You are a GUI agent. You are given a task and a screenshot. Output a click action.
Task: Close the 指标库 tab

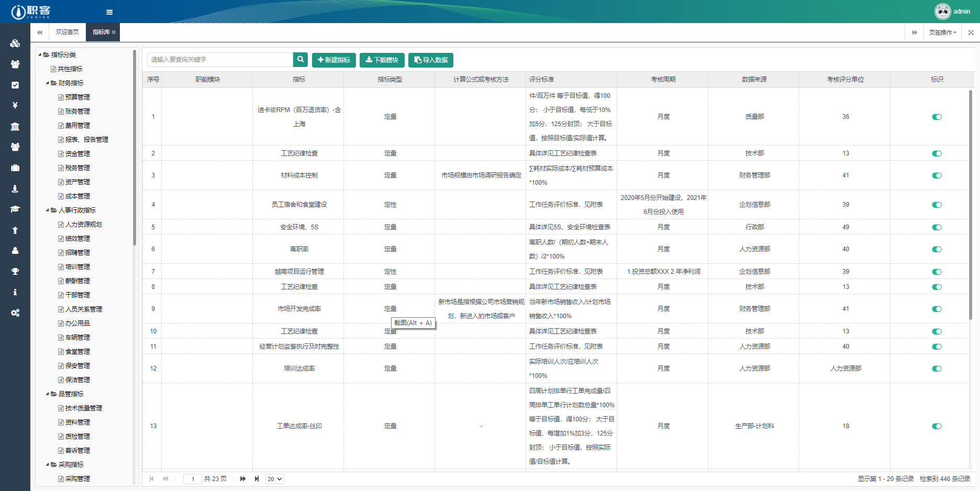(x=114, y=32)
